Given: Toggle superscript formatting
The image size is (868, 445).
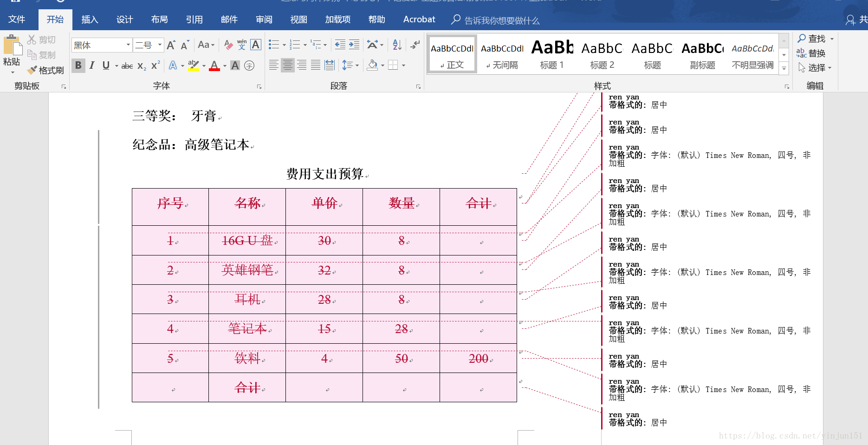Looking at the screenshot, I should pos(155,65).
